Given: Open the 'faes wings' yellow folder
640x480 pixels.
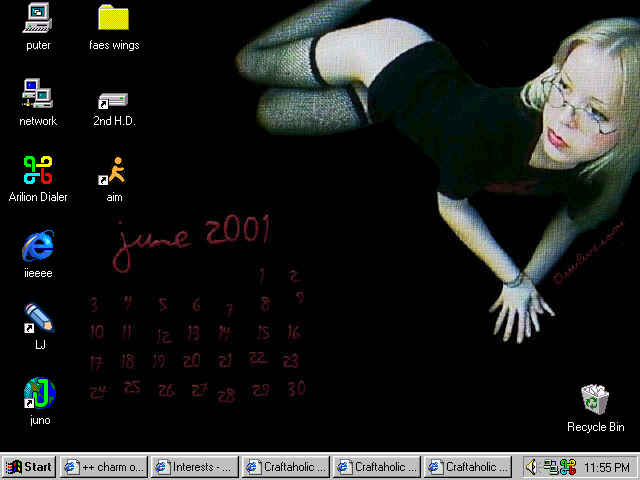Looking at the screenshot, I should [114, 19].
